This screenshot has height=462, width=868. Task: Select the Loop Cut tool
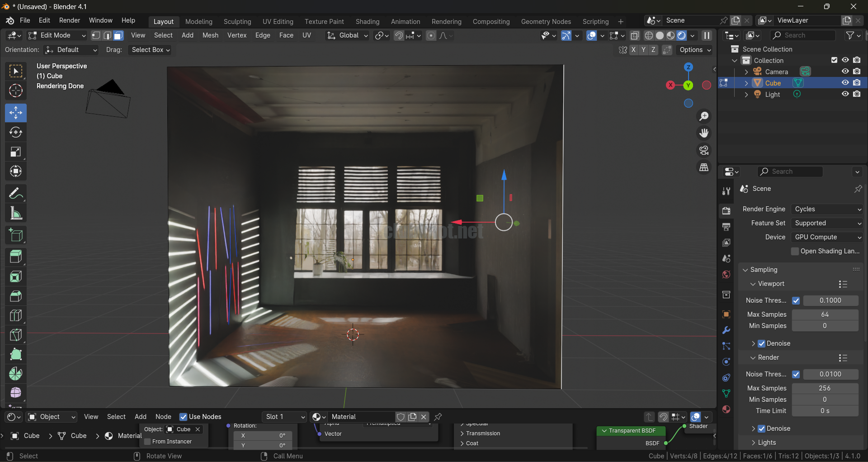coord(16,315)
